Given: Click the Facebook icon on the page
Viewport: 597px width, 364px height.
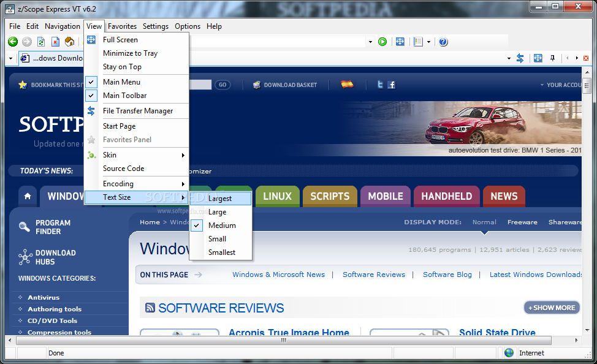Looking at the screenshot, I should (392, 85).
